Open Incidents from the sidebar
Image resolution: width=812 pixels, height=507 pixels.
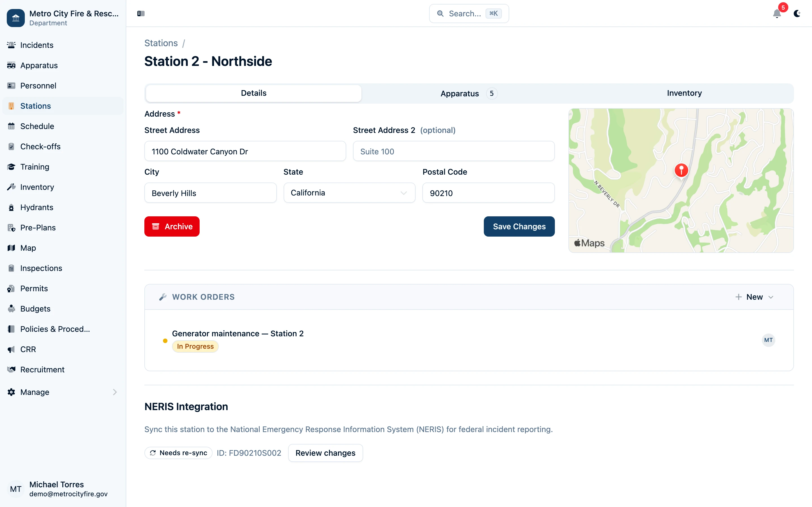[37, 45]
